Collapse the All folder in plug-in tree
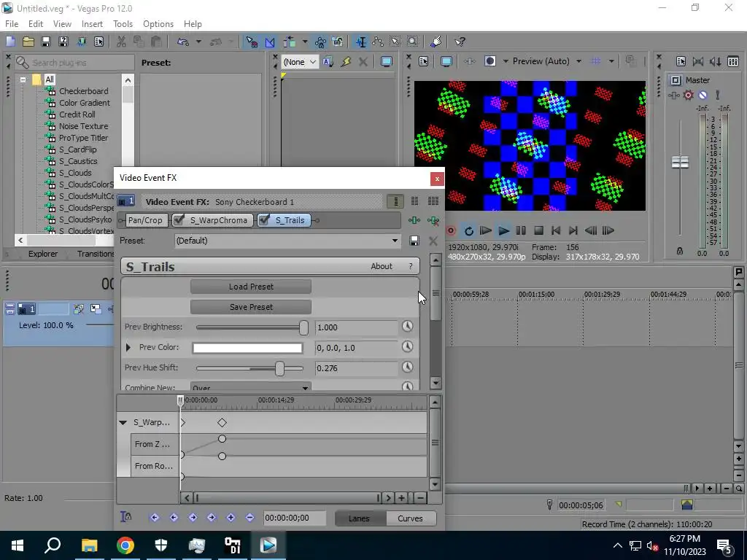Viewport: 747px width, 560px height. tap(23, 79)
